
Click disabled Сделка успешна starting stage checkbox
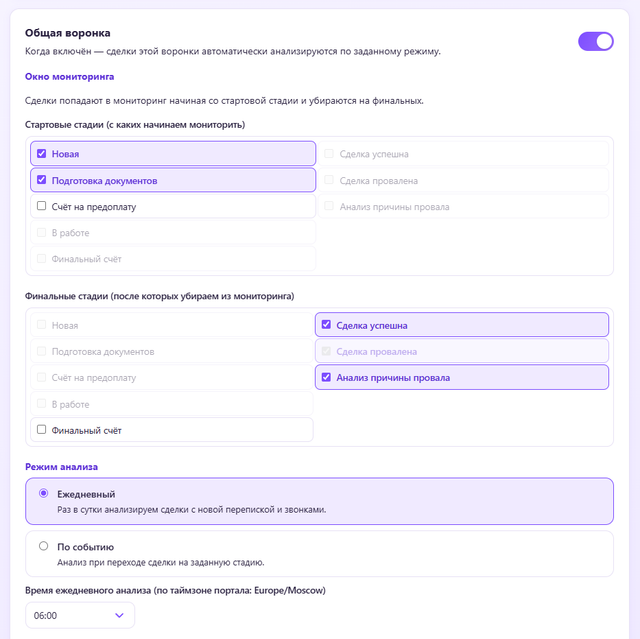click(x=329, y=153)
